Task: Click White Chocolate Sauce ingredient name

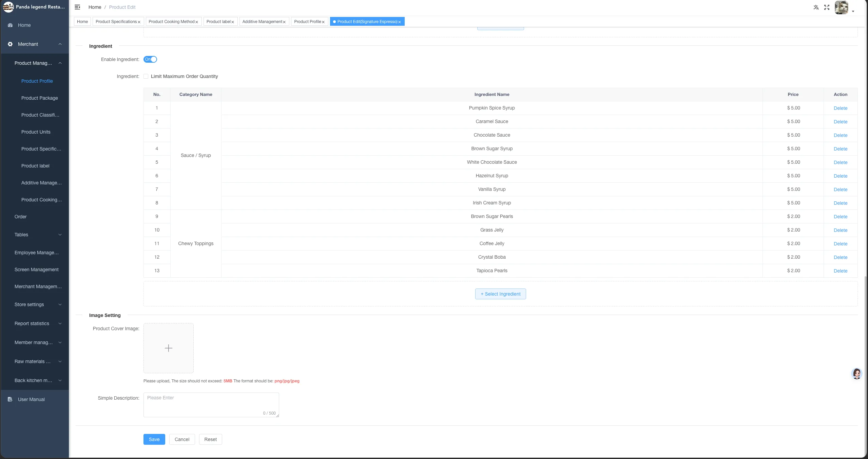Action: click(x=492, y=162)
